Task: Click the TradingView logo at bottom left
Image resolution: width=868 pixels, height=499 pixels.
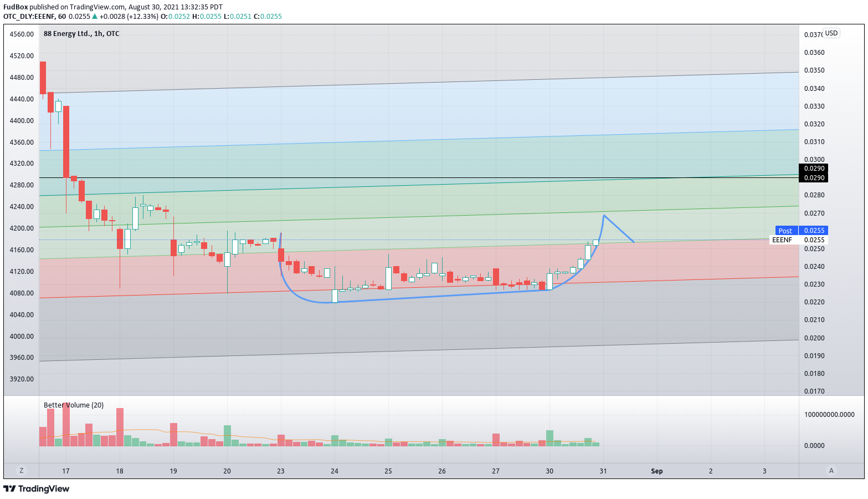Action: click(37, 488)
